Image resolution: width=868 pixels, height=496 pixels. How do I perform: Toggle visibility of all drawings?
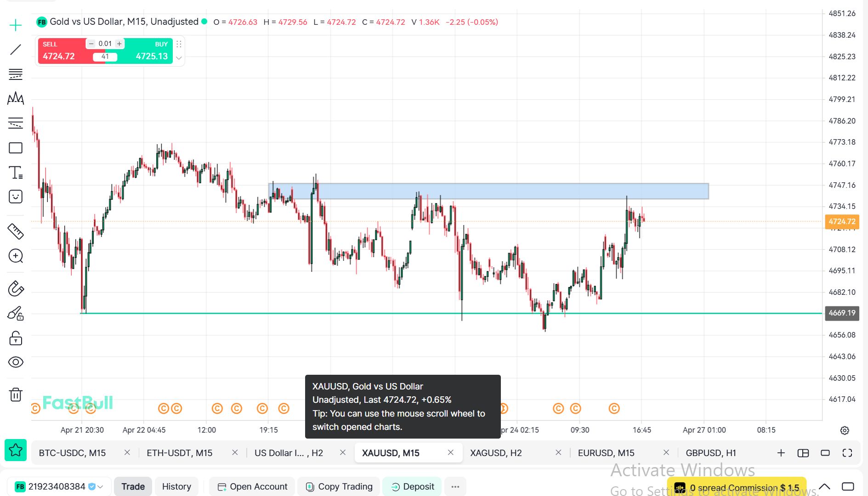[x=16, y=362]
